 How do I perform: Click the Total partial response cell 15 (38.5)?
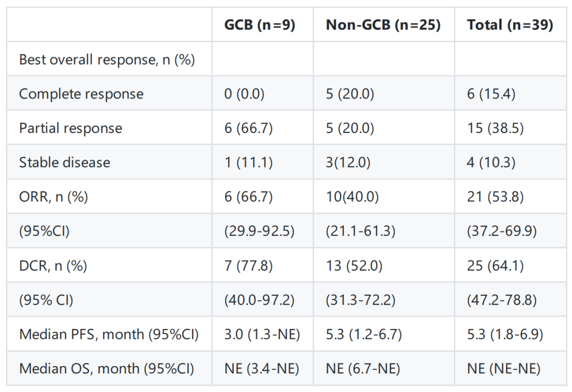pos(495,128)
